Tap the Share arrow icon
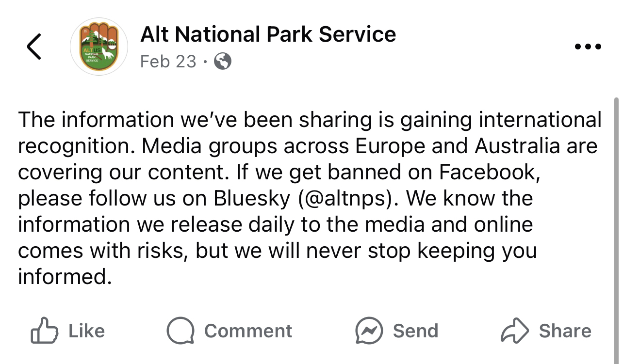The width and height of the screenshot is (623, 364). coord(514,331)
